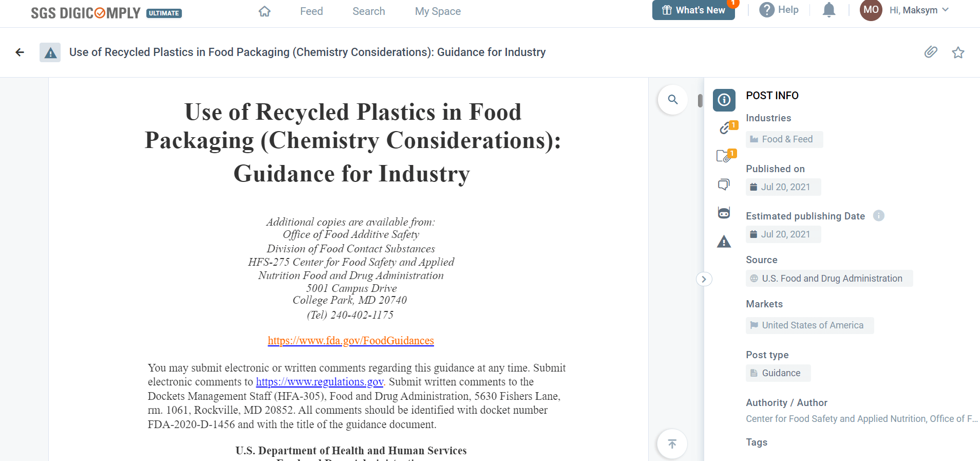Go to My Space
Viewport: 980px width, 461px height.
pos(438,11)
